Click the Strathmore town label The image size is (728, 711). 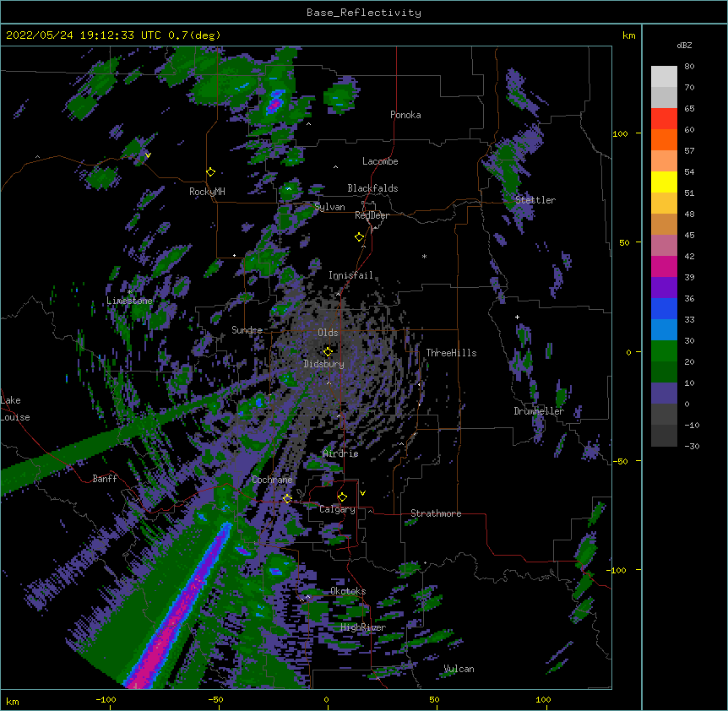tap(436, 513)
